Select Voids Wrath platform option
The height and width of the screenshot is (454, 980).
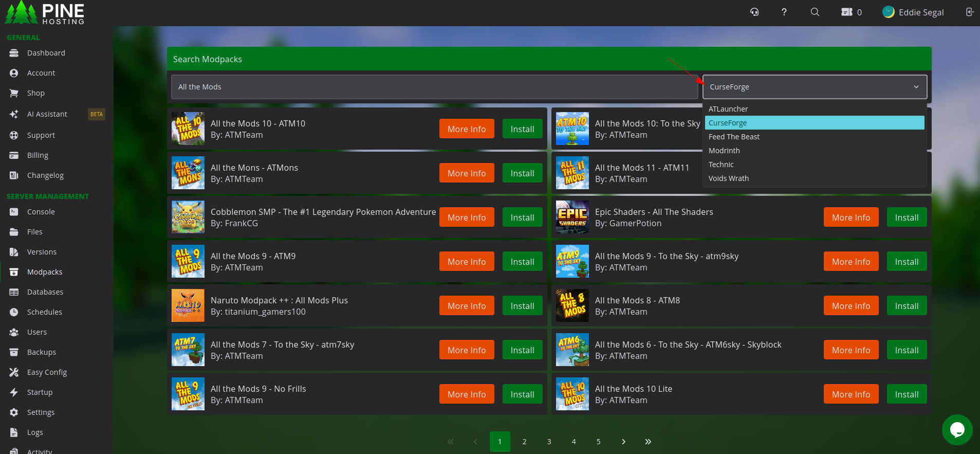815,178
